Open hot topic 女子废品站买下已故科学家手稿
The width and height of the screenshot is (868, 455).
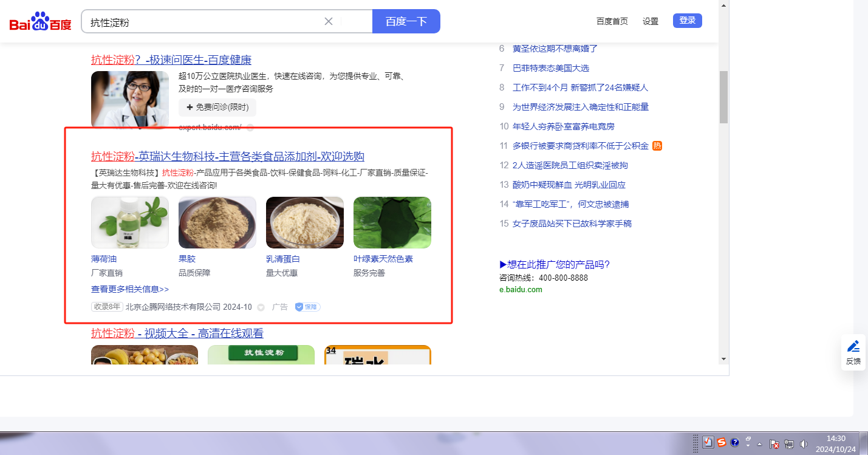[572, 224]
